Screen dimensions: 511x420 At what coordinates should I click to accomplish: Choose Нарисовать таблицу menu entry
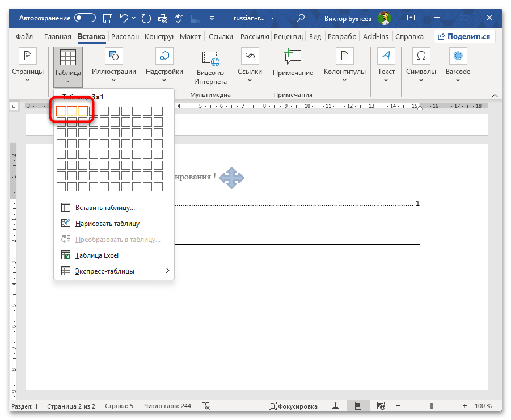pos(114,224)
